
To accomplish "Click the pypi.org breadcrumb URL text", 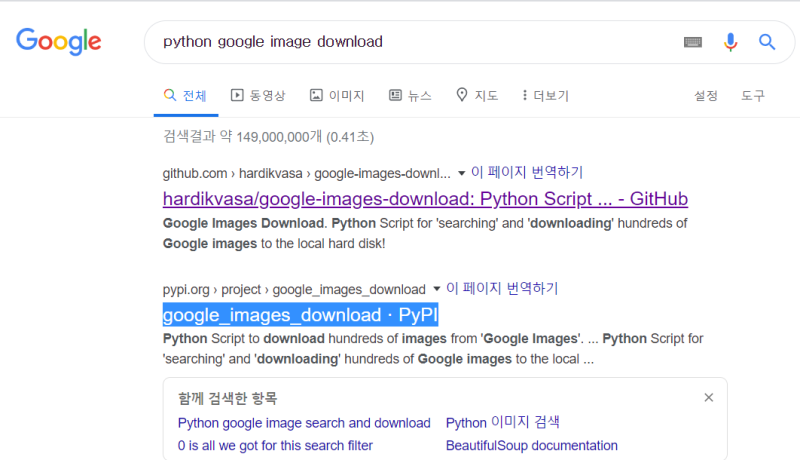I will [x=294, y=289].
